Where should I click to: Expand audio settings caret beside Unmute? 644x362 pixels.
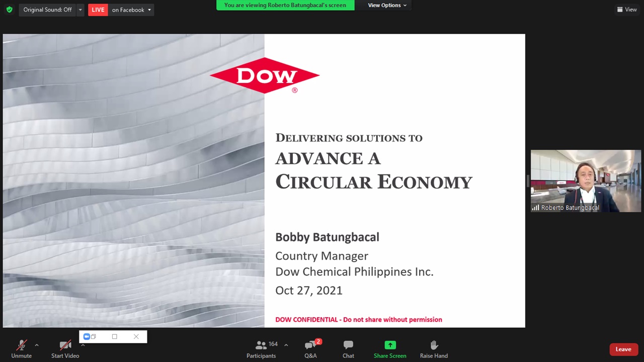click(36, 345)
